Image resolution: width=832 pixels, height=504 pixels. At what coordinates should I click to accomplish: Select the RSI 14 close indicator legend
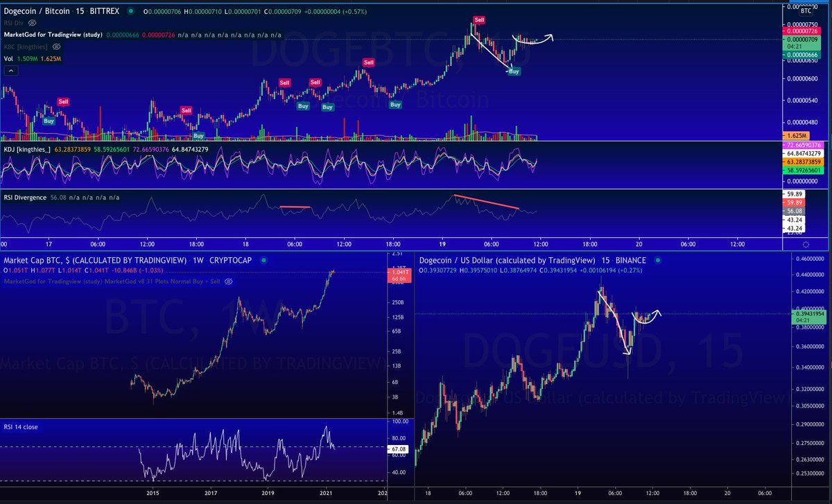pos(21,427)
